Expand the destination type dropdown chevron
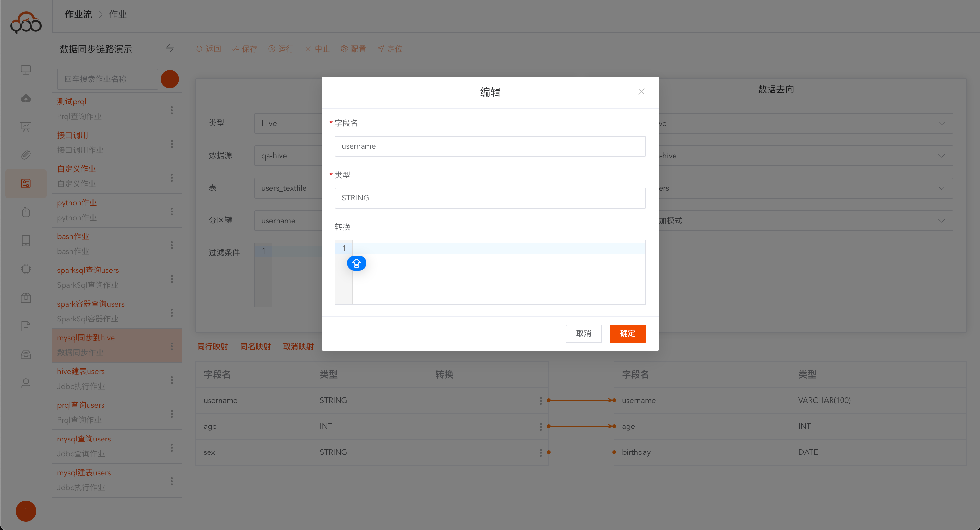The height and width of the screenshot is (530, 980). [941, 123]
